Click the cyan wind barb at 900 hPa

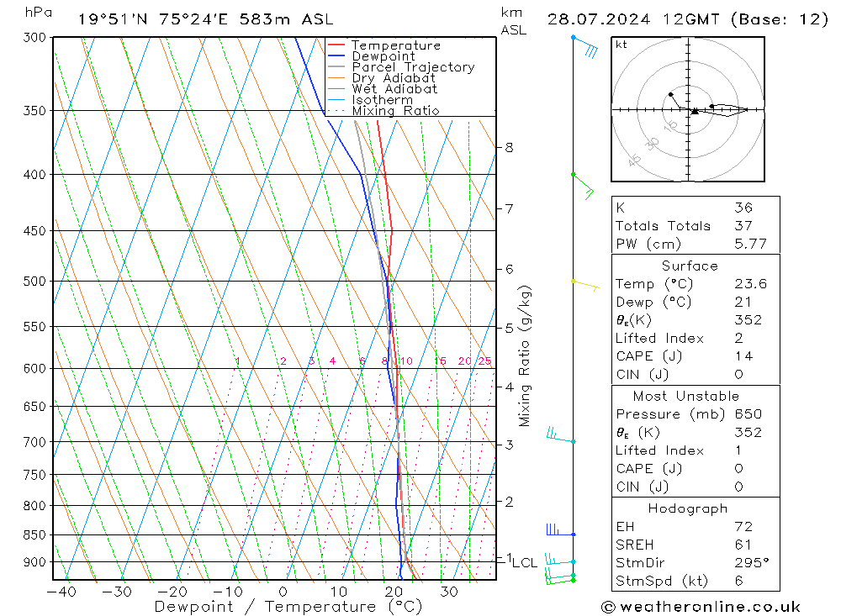point(560,559)
